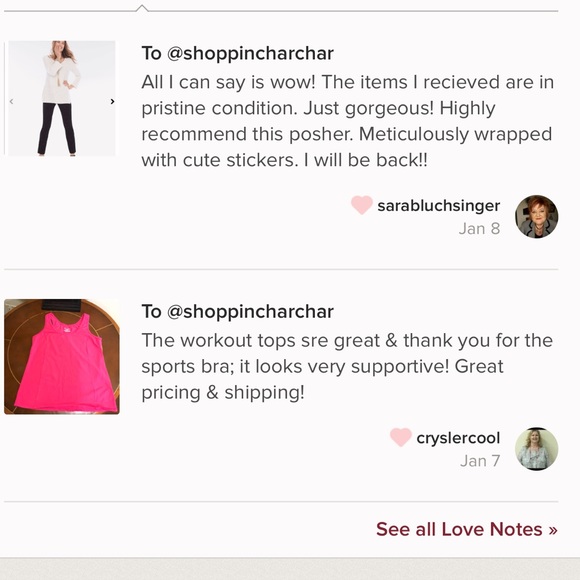Image resolution: width=580 pixels, height=580 pixels.
Task: Click the pink heart beside cryslercool
Action: 401,437
